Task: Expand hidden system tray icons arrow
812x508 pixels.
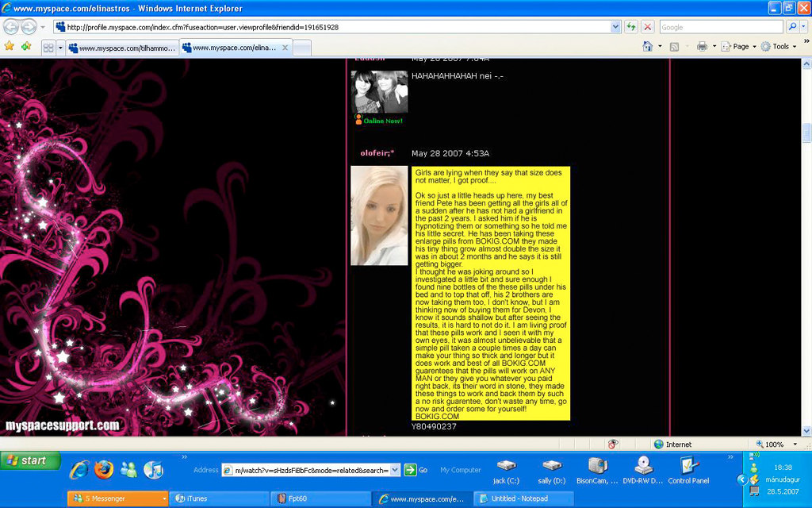Action: coord(742,479)
